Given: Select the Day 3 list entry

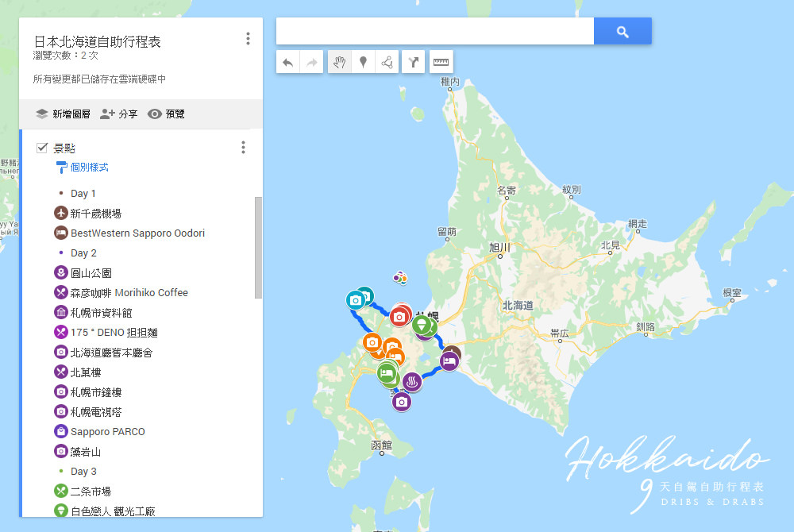Looking at the screenshot, I should [x=83, y=472].
